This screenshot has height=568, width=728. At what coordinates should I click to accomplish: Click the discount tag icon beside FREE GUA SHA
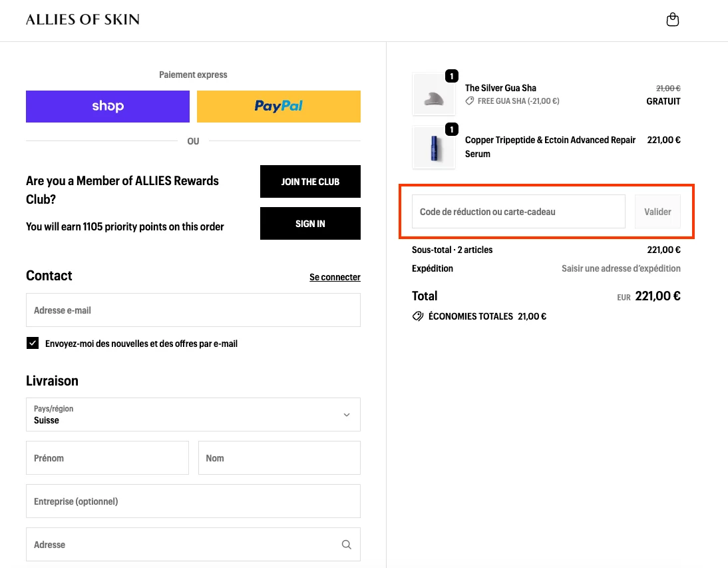470,101
